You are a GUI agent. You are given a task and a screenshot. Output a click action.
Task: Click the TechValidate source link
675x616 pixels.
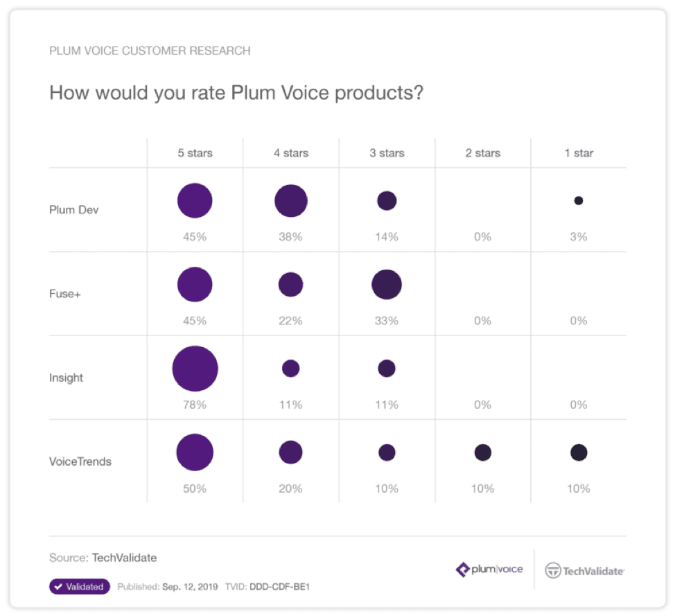pos(125,558)
